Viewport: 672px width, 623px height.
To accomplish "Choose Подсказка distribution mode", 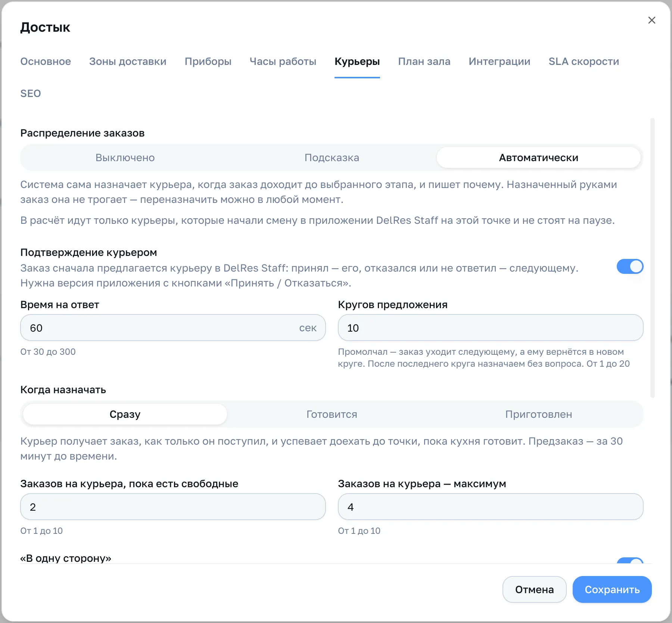I will (x=332, y=157).
